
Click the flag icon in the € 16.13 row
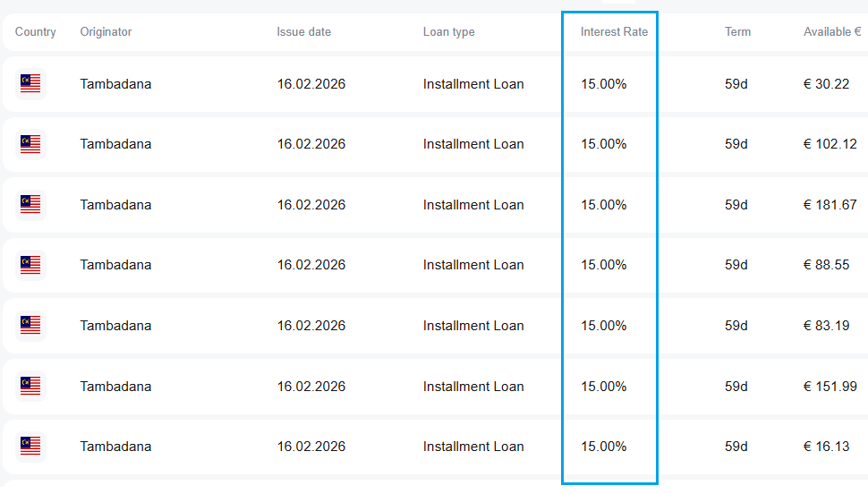[30, 447]
